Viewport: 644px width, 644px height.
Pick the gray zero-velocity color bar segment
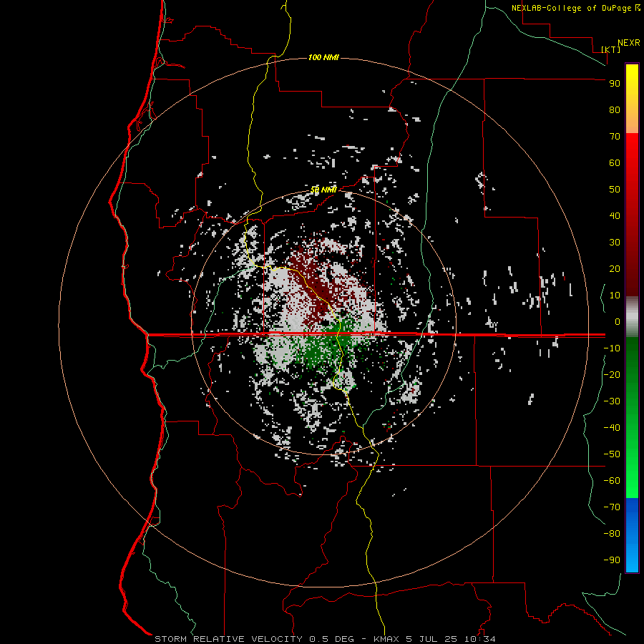(x=632, y=318)
